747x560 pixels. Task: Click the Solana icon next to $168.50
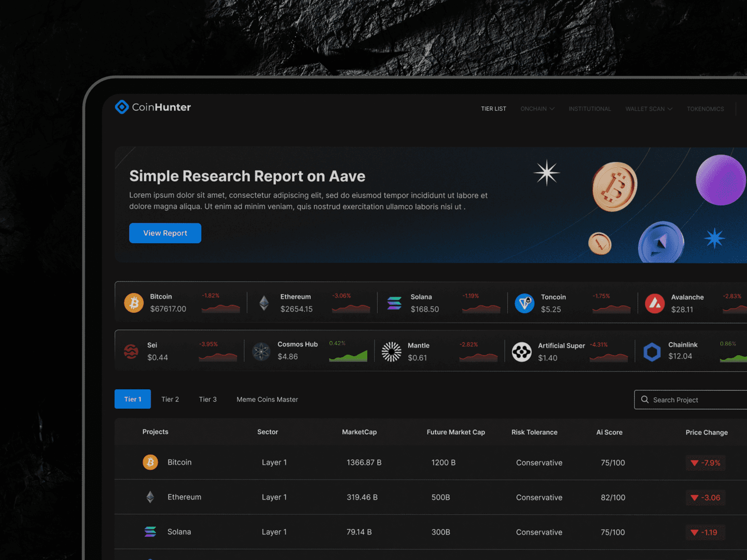[394, 303]
